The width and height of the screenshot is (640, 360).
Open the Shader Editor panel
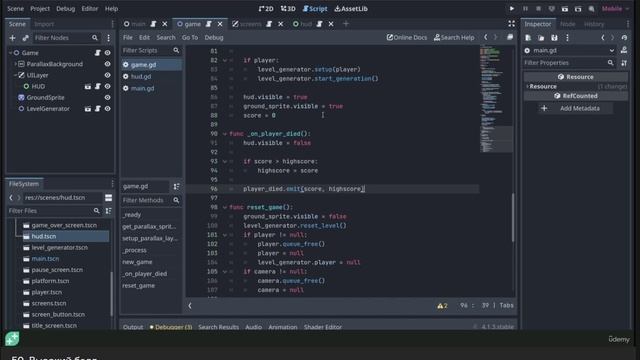pos(323,327)
